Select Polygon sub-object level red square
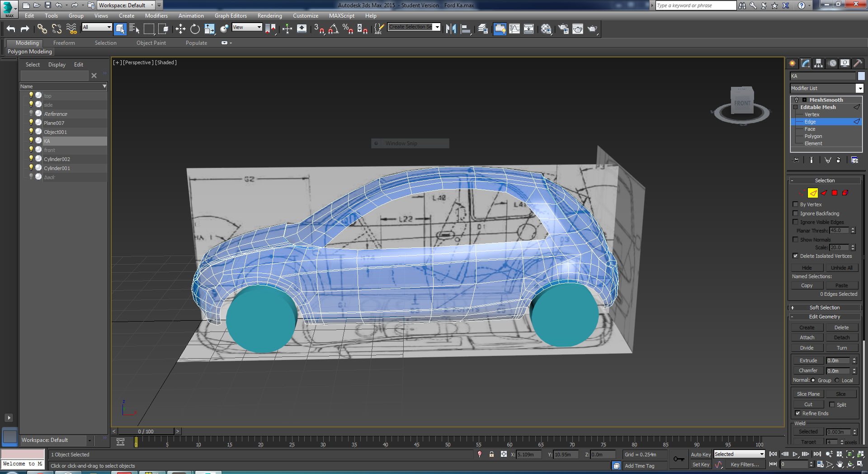The image size is (868, 474). click(x=835, y=193)
